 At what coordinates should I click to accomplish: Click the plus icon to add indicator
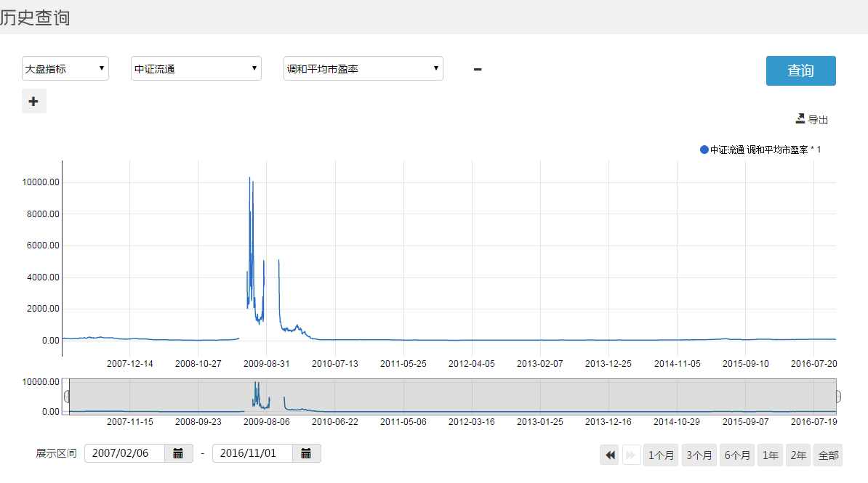pos(33,102)
